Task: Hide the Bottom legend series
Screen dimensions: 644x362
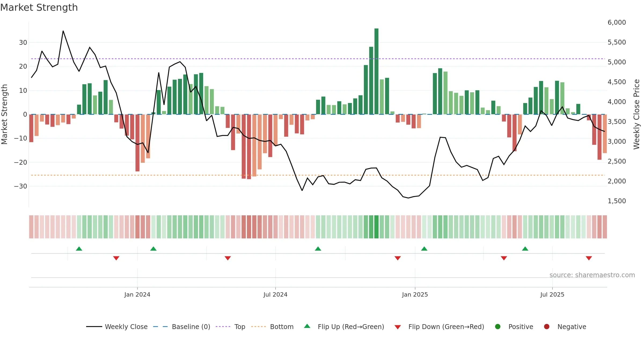Action: [272, 327]
